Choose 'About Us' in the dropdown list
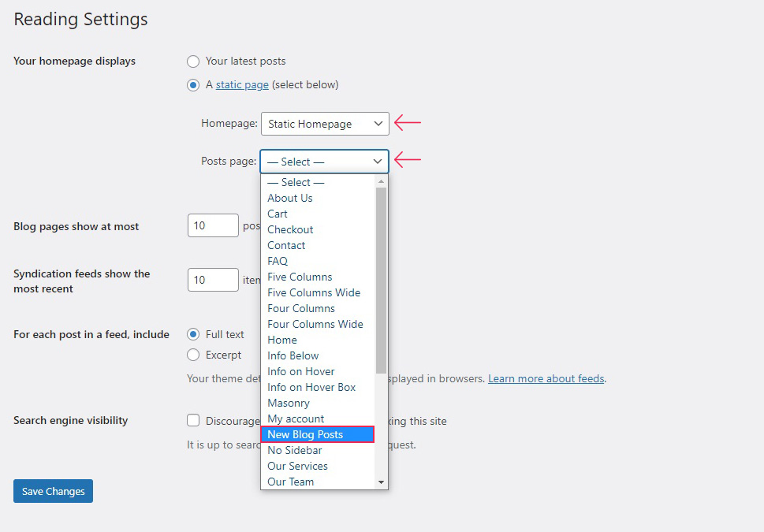Screen dimensions: 764x532 coord(290,198)
